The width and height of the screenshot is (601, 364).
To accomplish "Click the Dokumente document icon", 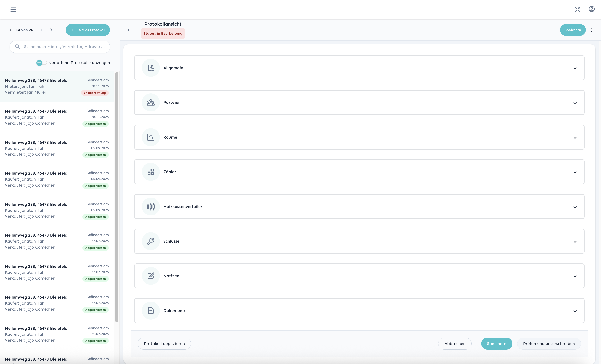I will [150, 310].
